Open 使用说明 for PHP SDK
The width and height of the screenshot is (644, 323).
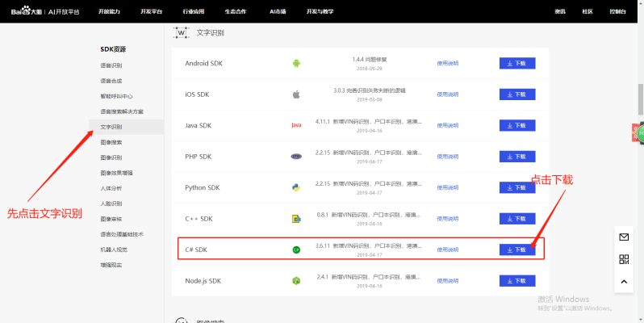(x=448, y=157)
